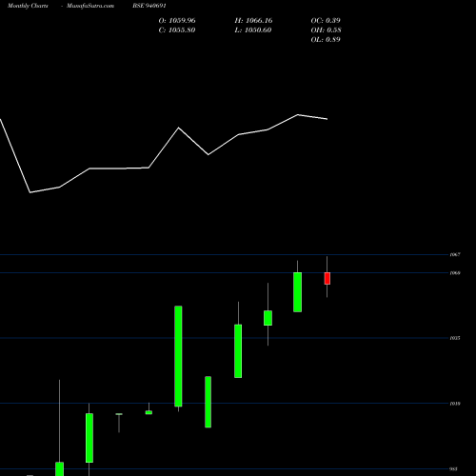476x476 pixels.
Task: Click the "OL: 0.89" value
Action: point(326,40)
